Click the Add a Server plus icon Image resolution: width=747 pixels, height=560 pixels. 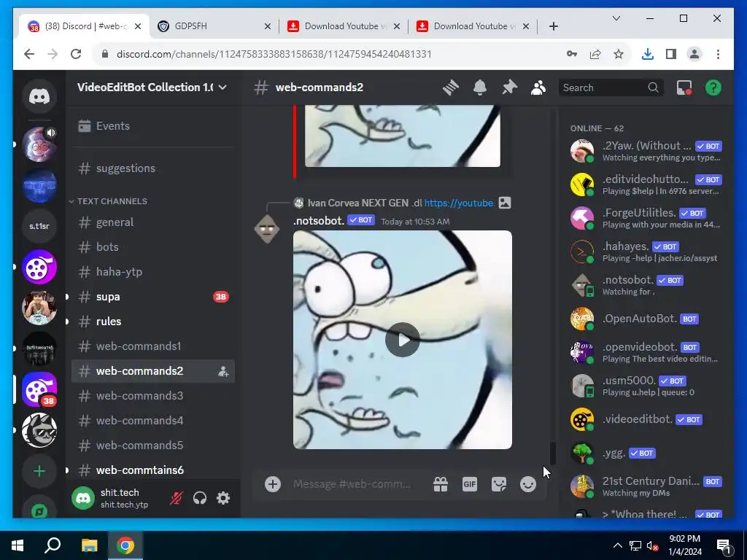click(39, 472)
